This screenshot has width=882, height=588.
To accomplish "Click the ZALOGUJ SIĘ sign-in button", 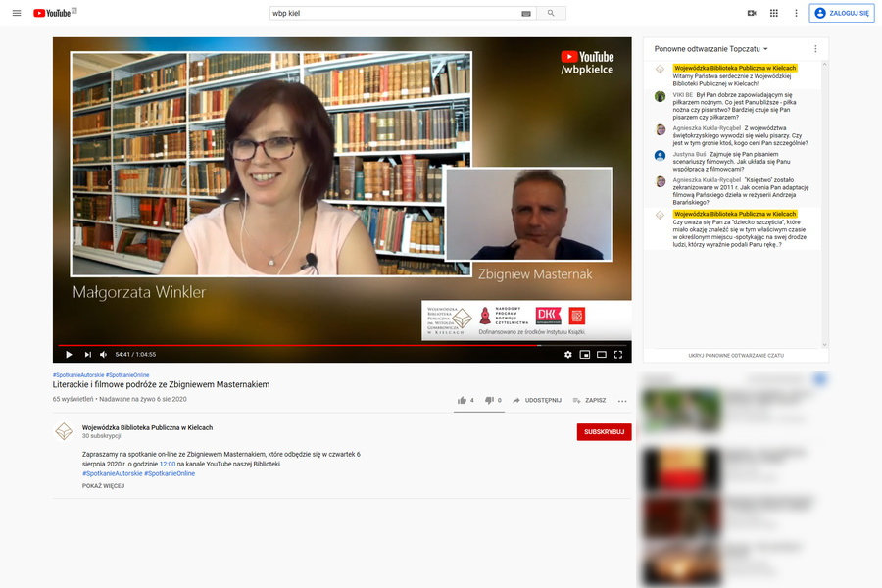I will [x=842, y=13].
